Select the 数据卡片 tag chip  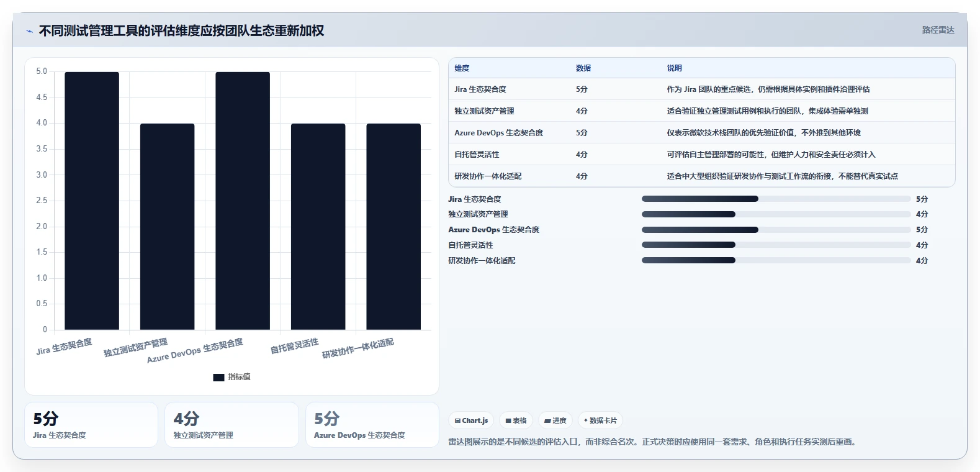600,420
